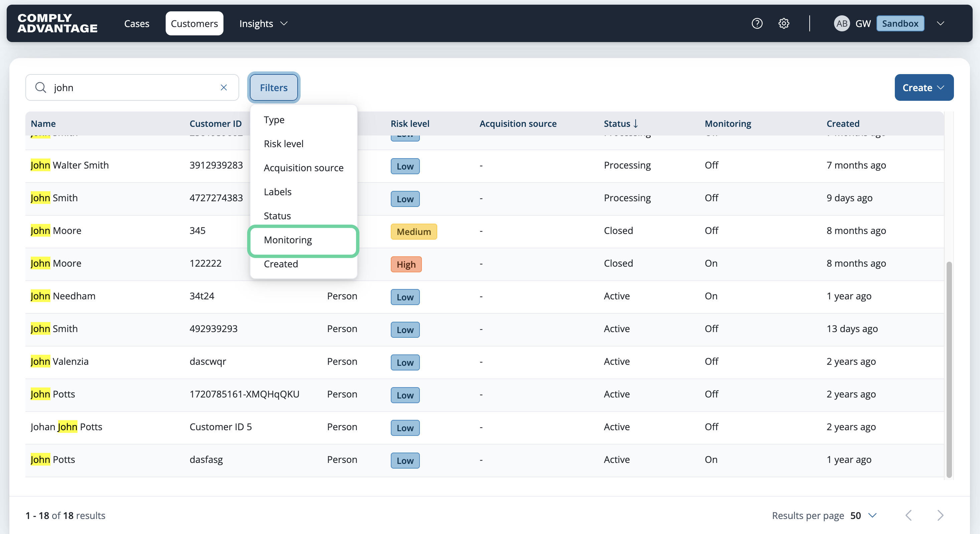Open the help question mark icon
Viewport: 980px width, 534px height.
(x=757, y=24)
